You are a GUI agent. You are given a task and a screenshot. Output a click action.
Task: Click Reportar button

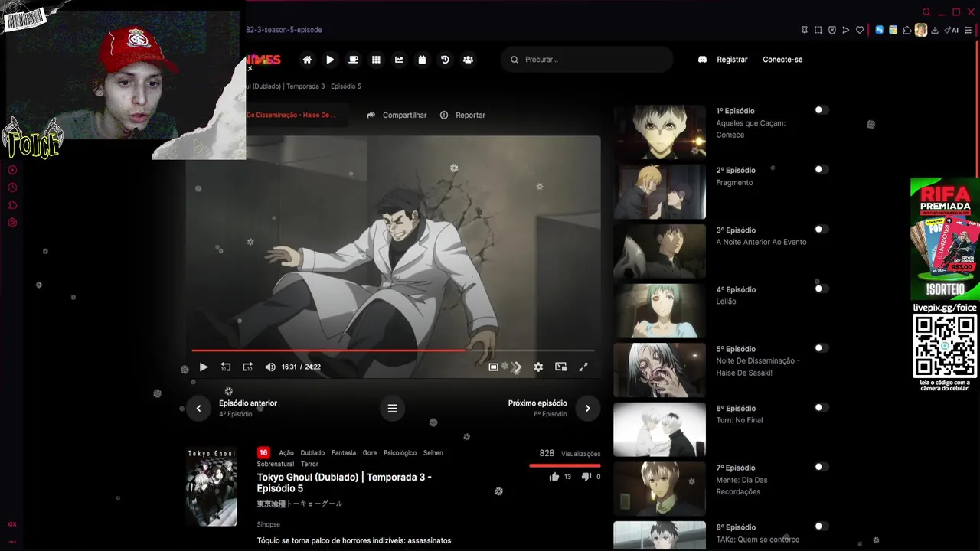[x=462, y=115]
